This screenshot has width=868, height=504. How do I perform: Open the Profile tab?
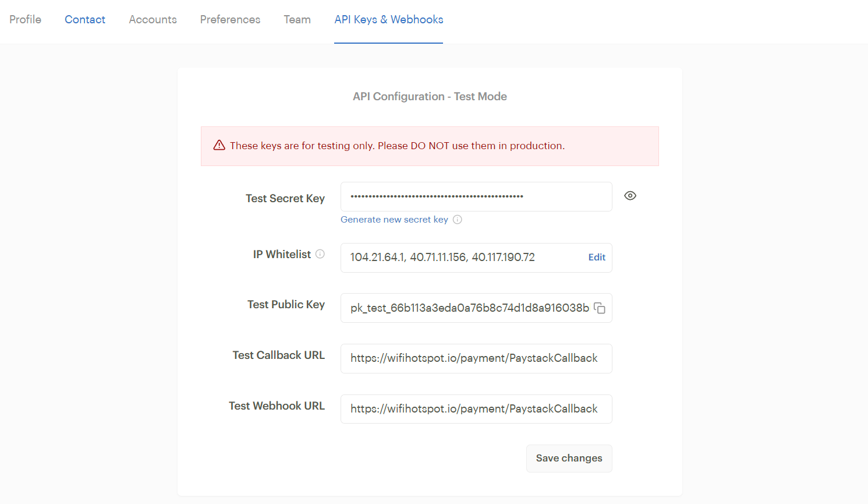25,20
